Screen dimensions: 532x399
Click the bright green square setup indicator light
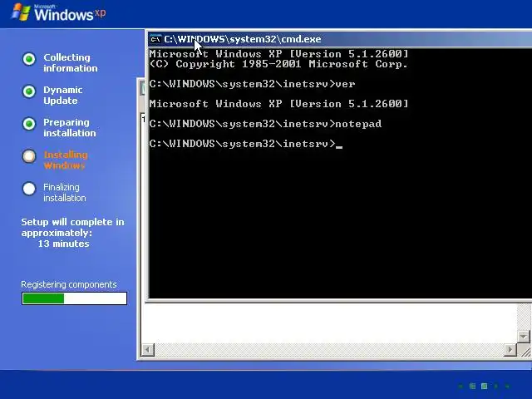tap(484, 386)
